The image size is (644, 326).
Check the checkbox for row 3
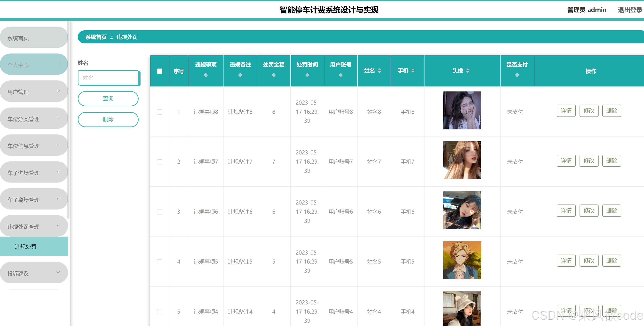click(160, 212)
